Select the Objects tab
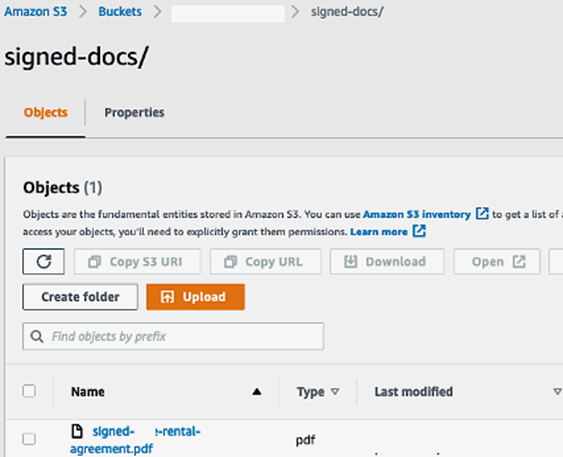Screen dimensions: 563x457 point(46,112)
